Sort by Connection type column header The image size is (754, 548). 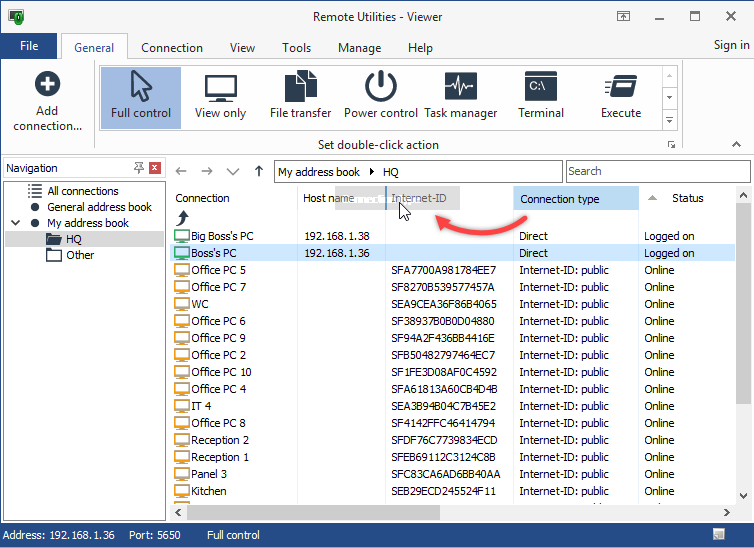pyautogui.click(x=576, y=198)
